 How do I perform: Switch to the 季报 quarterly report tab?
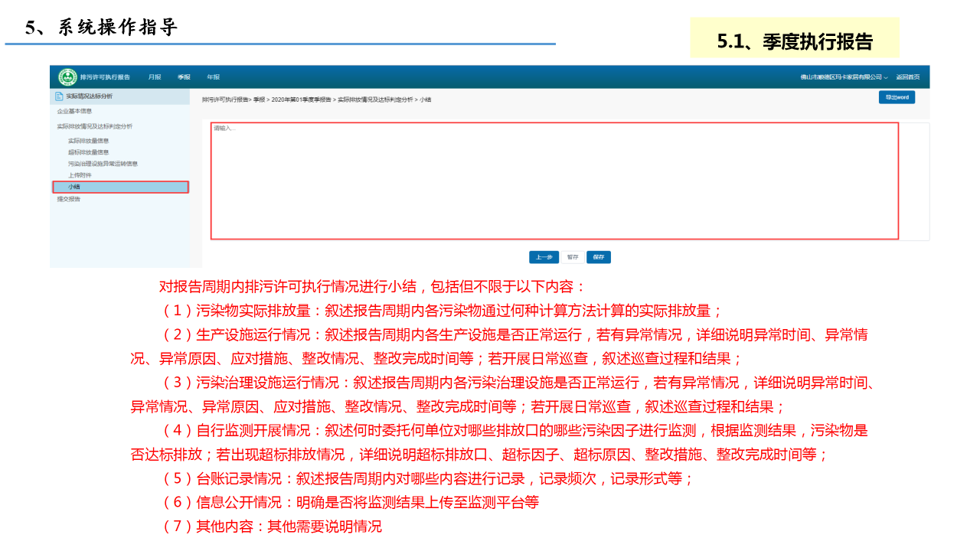(184, 77)
